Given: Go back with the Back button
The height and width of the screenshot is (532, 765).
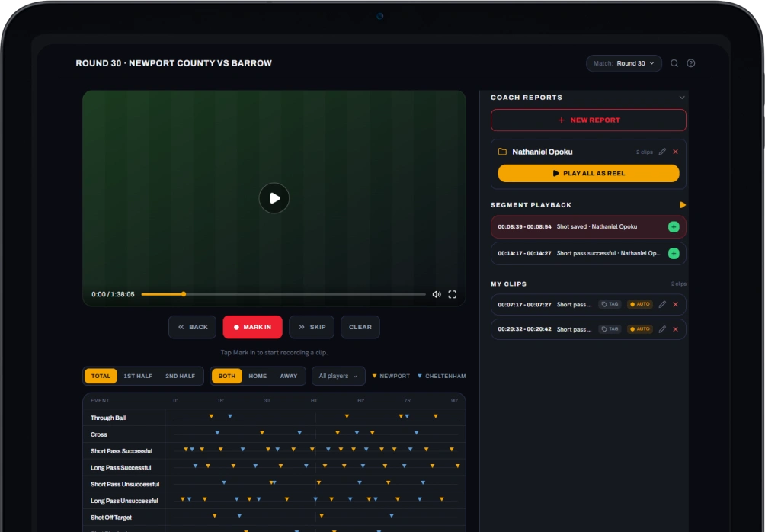Looking at the screenshot, I should click(193, 327).
